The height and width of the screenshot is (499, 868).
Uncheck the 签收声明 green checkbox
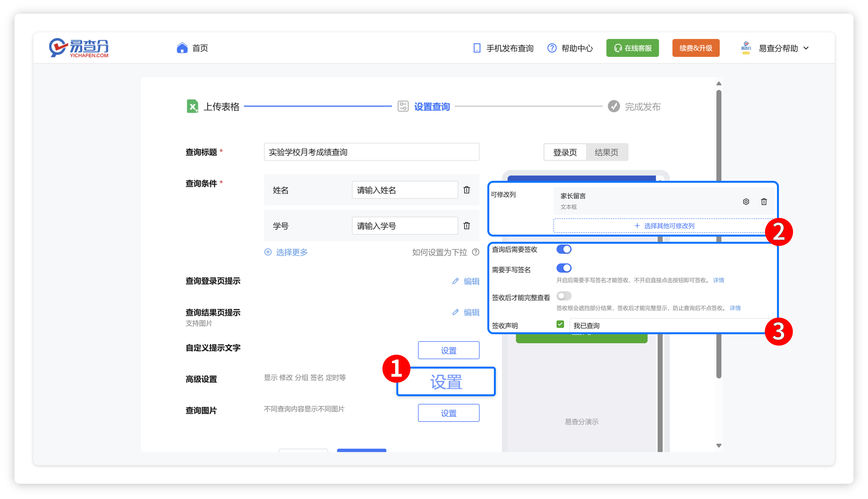(560, 324)
